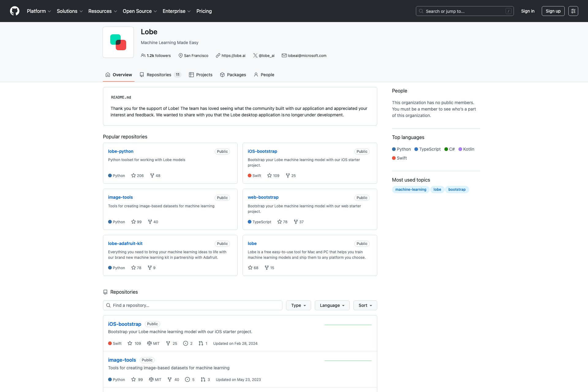Expand the Sort dropdown
This screenshot has height=392, width=588.
tap(365, 305)
